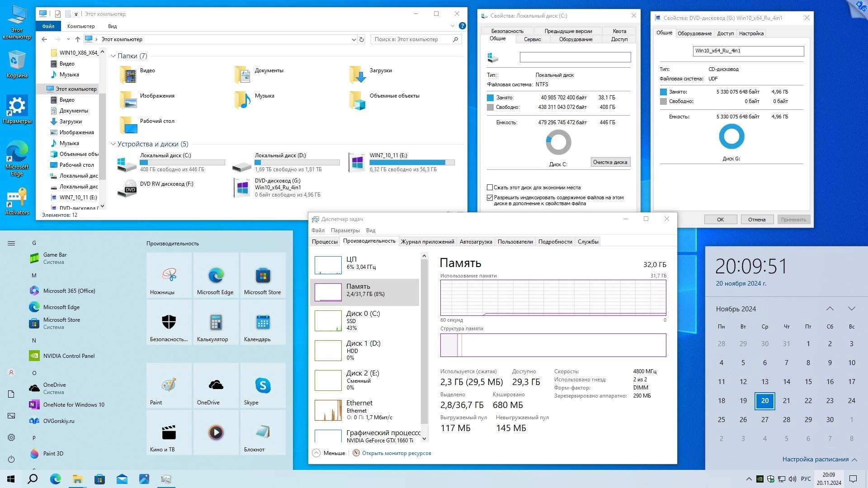Enable Сжать этот диск для экономии места

coord(490,187)
